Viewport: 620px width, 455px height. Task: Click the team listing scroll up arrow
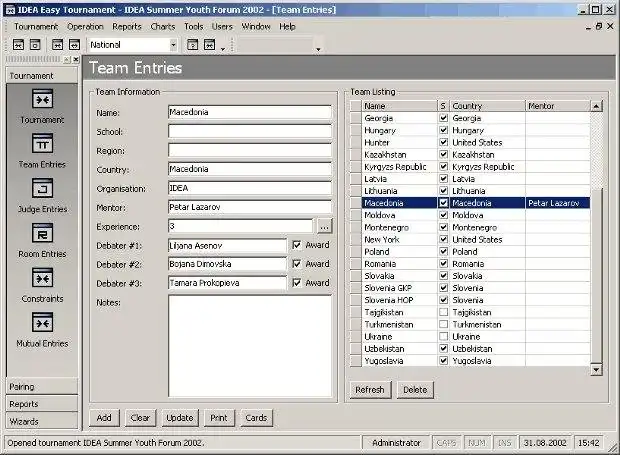596,106
